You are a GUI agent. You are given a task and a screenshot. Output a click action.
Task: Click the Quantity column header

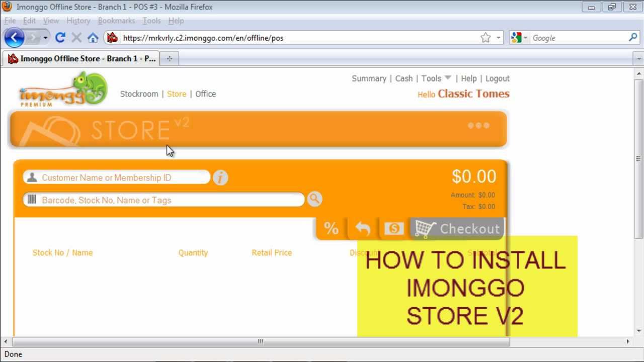[x=193, y=253]
